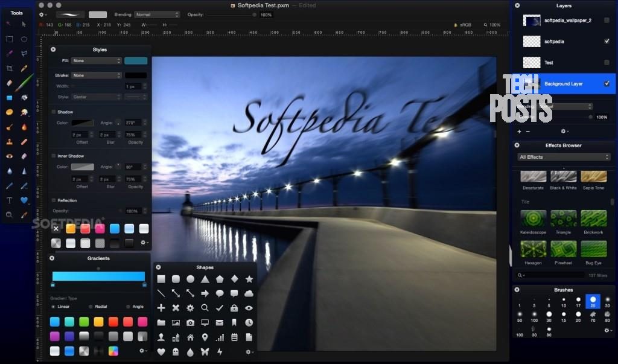This screenshot has height=364, width=618.
Task: Click the Fill color swatch in Styles
Action: [x=136, y=61]
